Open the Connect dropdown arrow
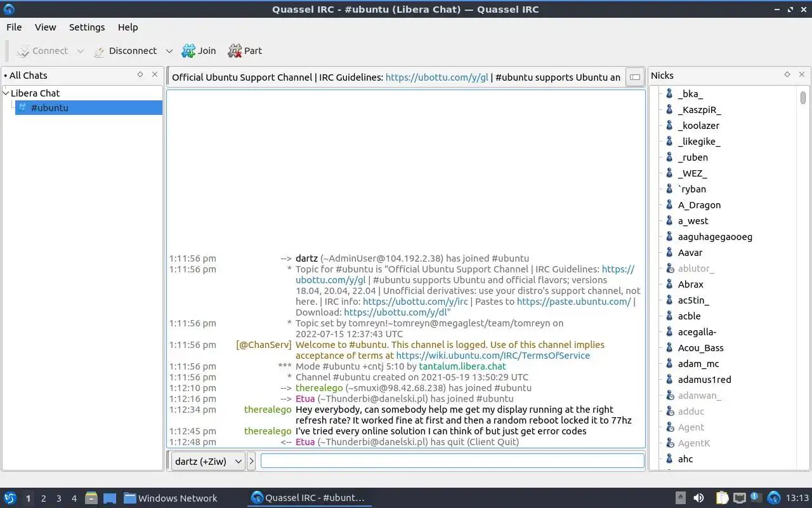812x508 pixels. click(80, 51)
